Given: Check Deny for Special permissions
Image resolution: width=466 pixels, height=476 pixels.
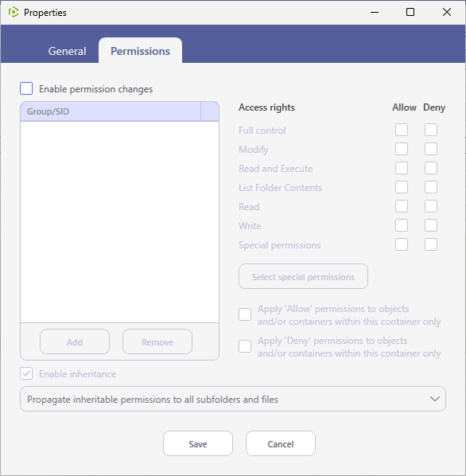Looking at the screenshot, I should coord(431,244).
